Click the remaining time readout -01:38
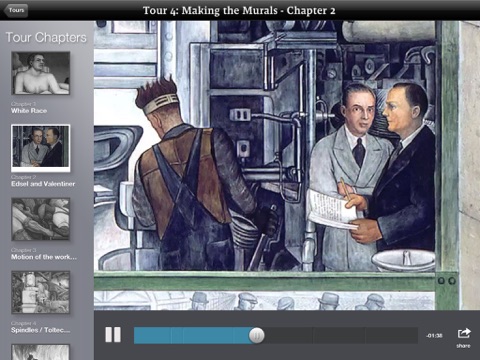The width and height of the screenshot is (480, 360). [x=434, y=335]
